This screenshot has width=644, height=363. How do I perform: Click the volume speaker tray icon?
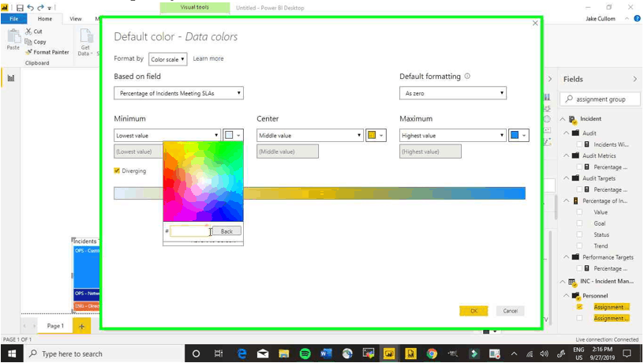click(x=545, y=354)
